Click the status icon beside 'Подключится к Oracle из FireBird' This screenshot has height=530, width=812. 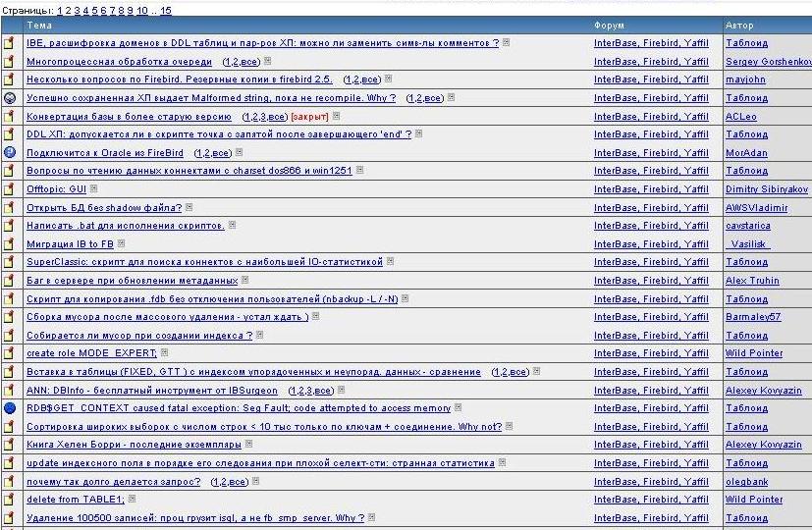pos(10,152)
